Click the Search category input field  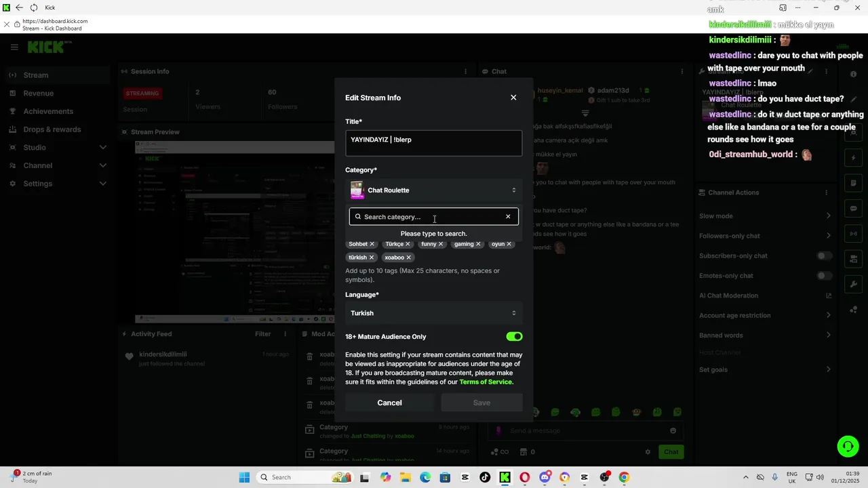[434, 217]
